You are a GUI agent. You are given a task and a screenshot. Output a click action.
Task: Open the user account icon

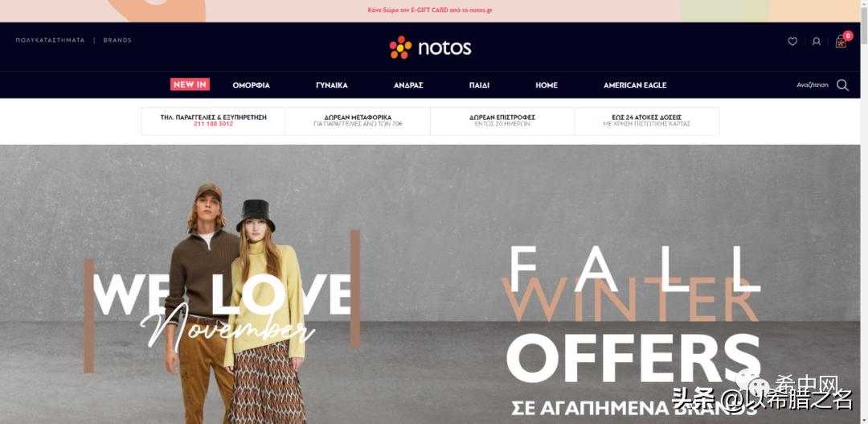(816, 42)
